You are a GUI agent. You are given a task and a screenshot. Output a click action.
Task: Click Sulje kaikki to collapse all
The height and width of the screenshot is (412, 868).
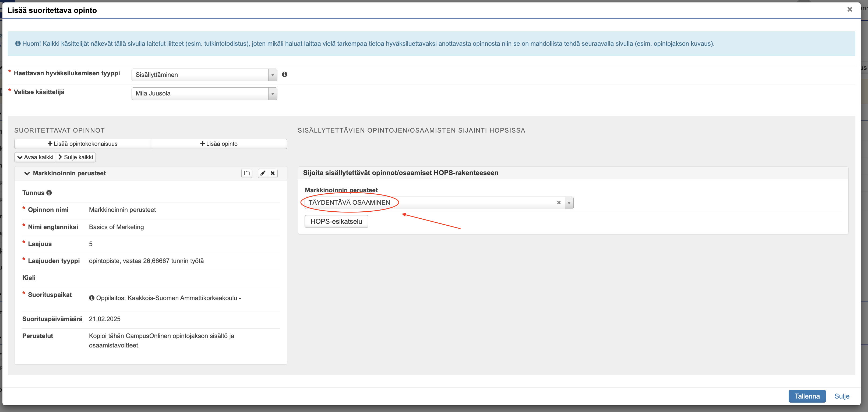[76, 157]
